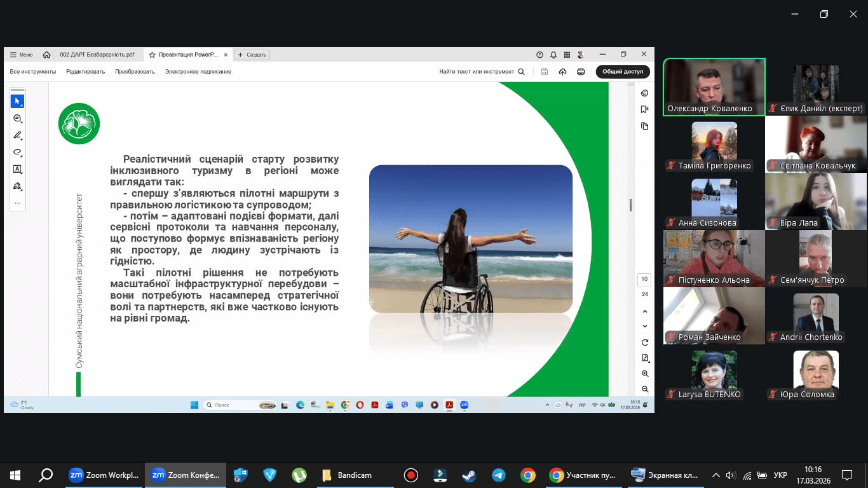The height and width of the screenshot is (488, 868).
Task: Show hidden system tray icons chevron
Action: pyautogui.click(x=715, y=475)
